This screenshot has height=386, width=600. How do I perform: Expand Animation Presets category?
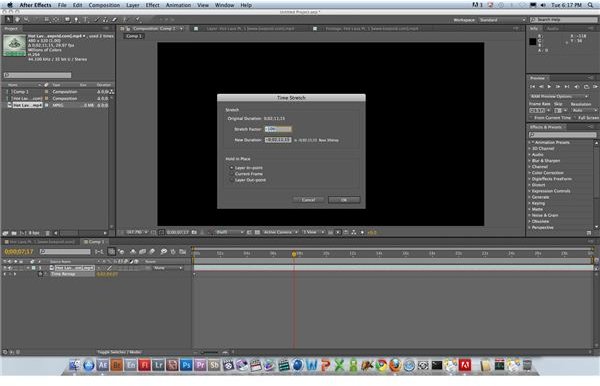(530, 142)
